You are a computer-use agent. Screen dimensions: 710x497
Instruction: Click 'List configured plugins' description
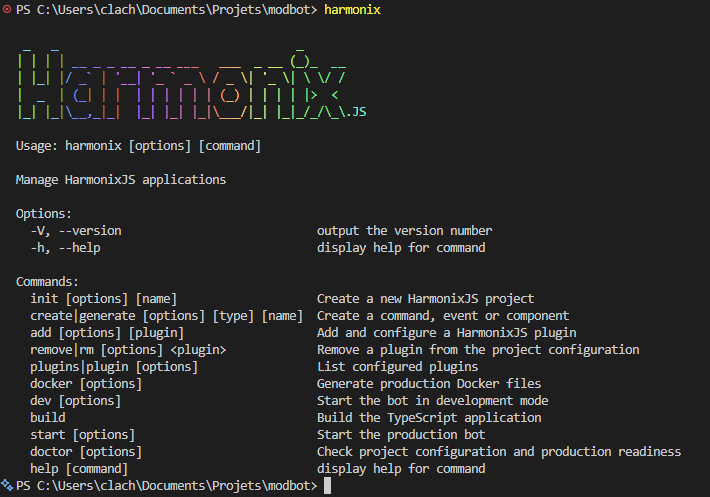(398, 367)
